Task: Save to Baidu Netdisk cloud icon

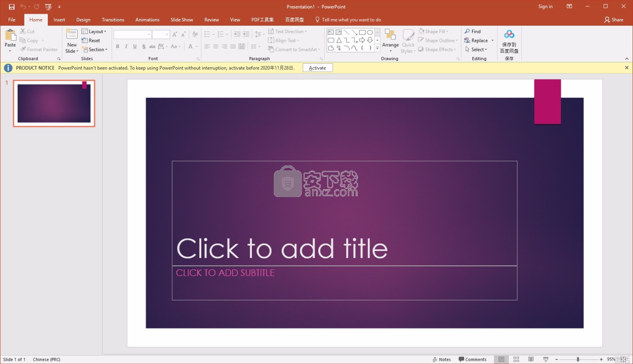Action: [x=509, y=41]
